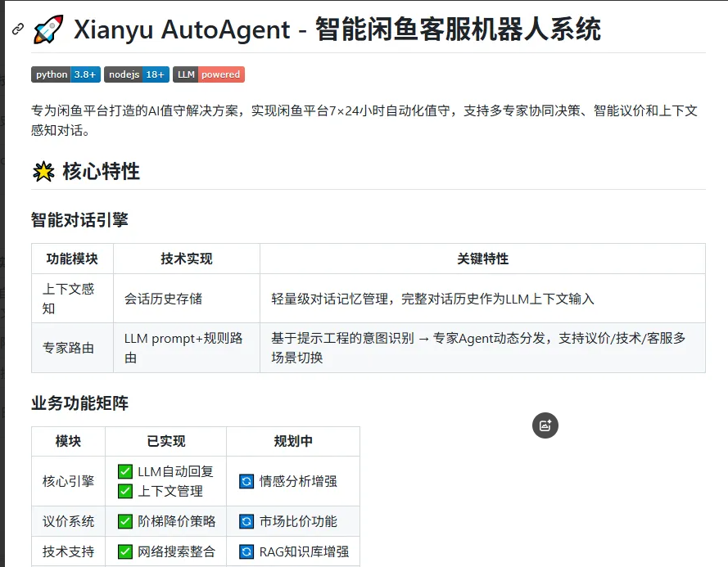This screenshot has height=567, width=728.
Task: Click the 会话历史存储 table cell
Action: 187,299
